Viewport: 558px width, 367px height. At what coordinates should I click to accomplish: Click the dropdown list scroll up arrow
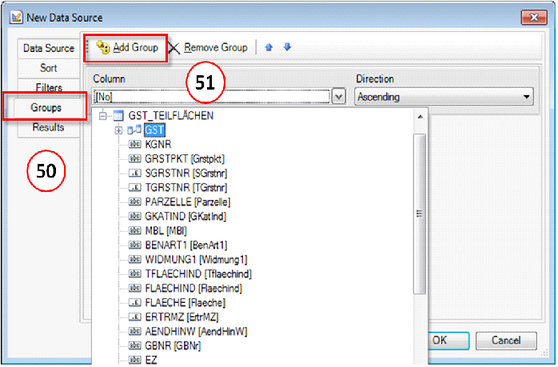pyautogui.click(x=420, y=117)
